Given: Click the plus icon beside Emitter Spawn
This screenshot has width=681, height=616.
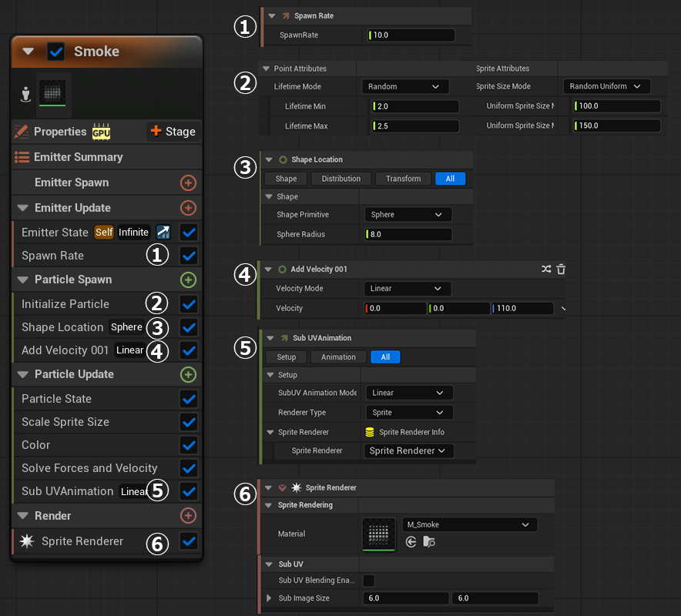Looking at the screenshot, I should (188, 183).
